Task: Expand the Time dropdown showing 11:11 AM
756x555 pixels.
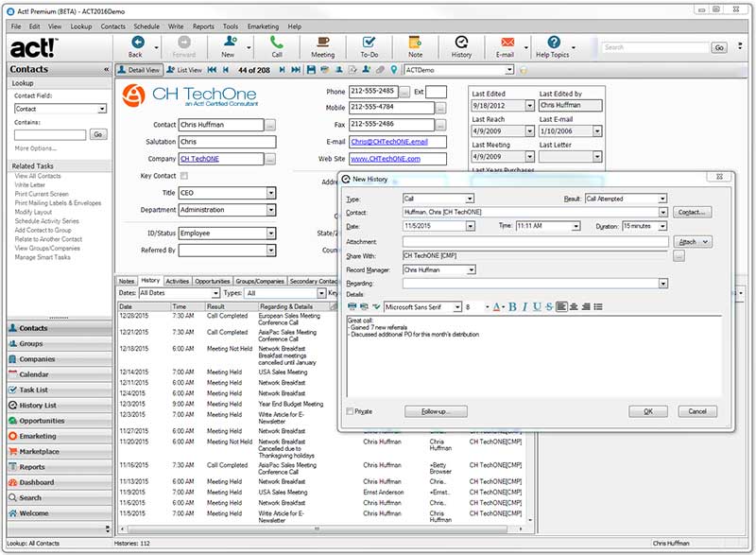Action: (x=576, y=226)
